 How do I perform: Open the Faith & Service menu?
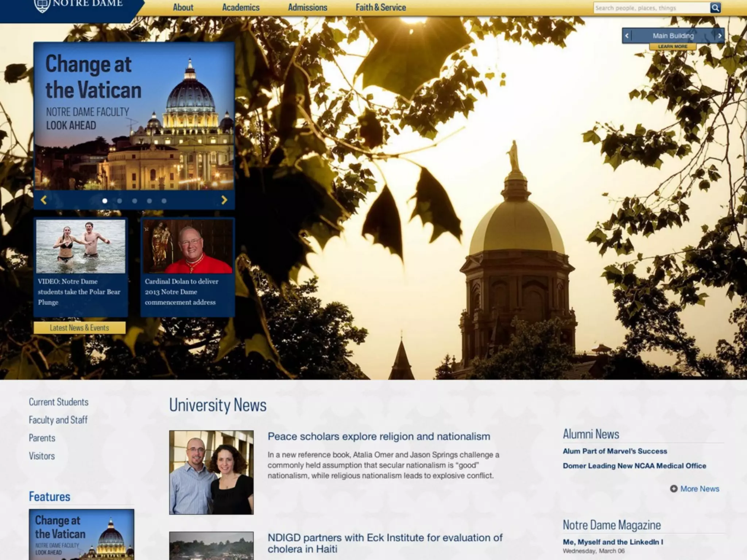[380, 7]
